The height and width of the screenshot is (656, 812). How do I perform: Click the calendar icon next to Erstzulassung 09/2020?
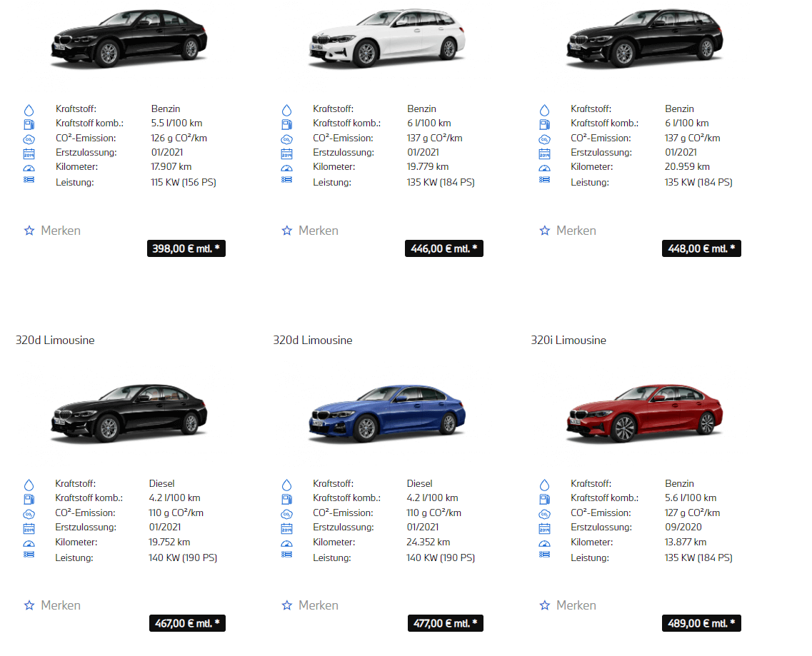[x=544, y=529]
